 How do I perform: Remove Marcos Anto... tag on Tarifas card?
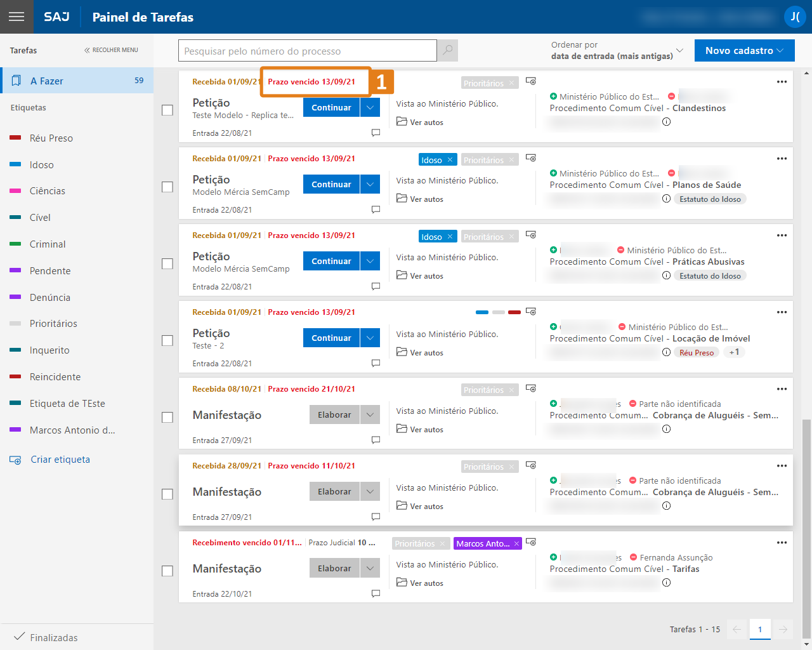516,543
